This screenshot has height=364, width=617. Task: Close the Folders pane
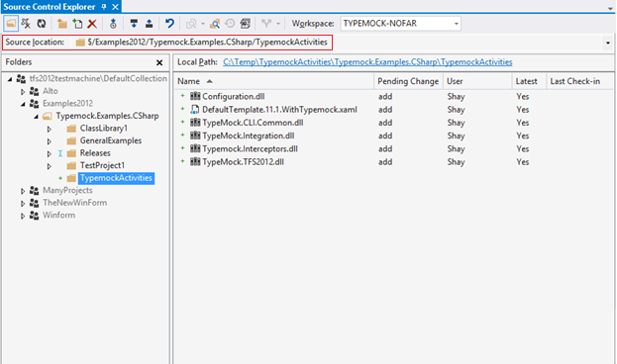pyautogui.click(x=159, y=62)
